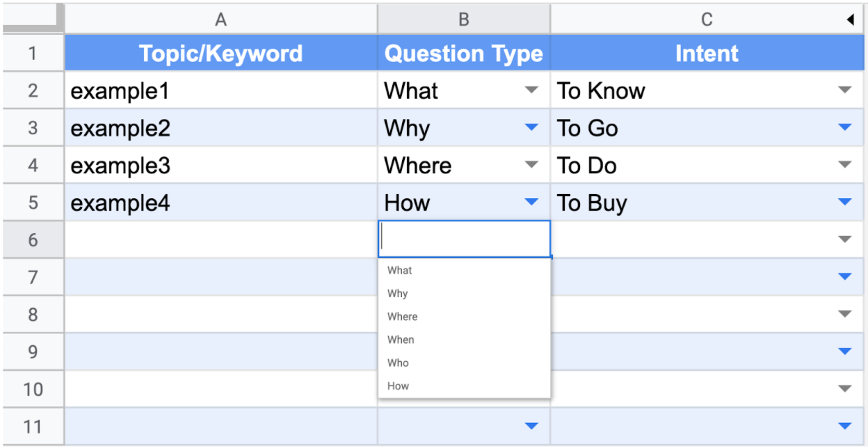Open Intent dropdown arrow for To Go

pyautogui.click(x=845, y=128)
